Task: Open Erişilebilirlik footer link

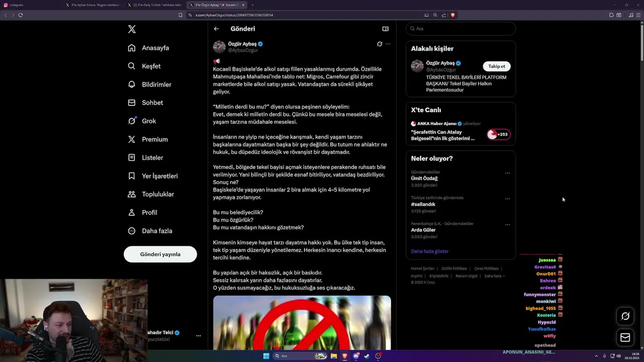Action: click(439, 276)
